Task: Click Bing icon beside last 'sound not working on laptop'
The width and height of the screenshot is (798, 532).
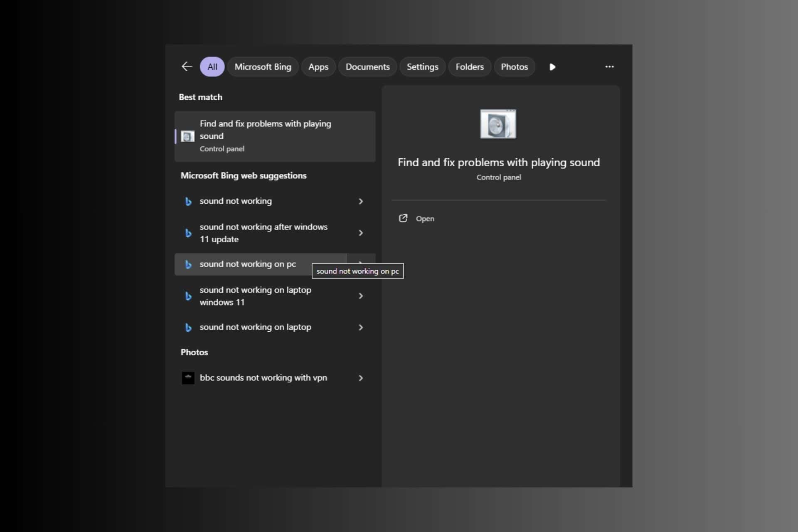Action: (x=188, y=328)
